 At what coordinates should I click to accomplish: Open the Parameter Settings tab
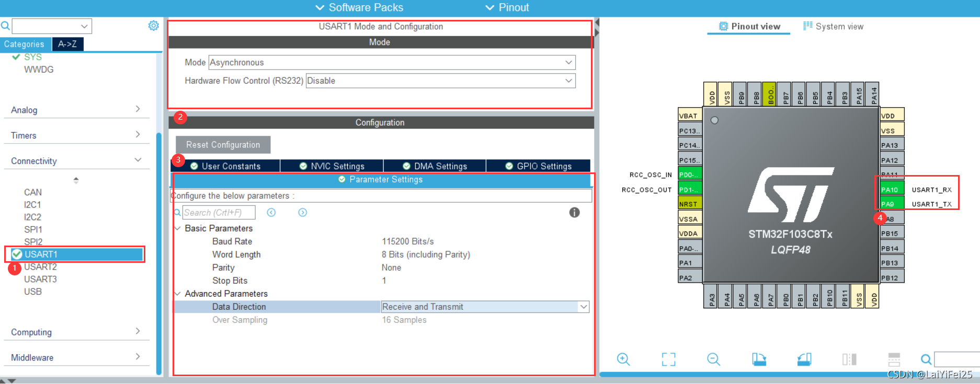pos(381,179)
